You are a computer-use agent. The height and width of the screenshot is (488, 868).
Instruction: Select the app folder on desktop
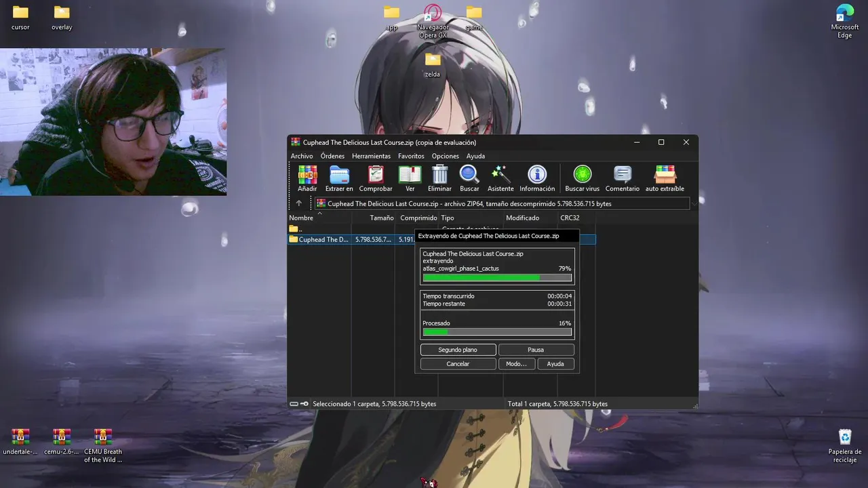(x=391, y=18)
